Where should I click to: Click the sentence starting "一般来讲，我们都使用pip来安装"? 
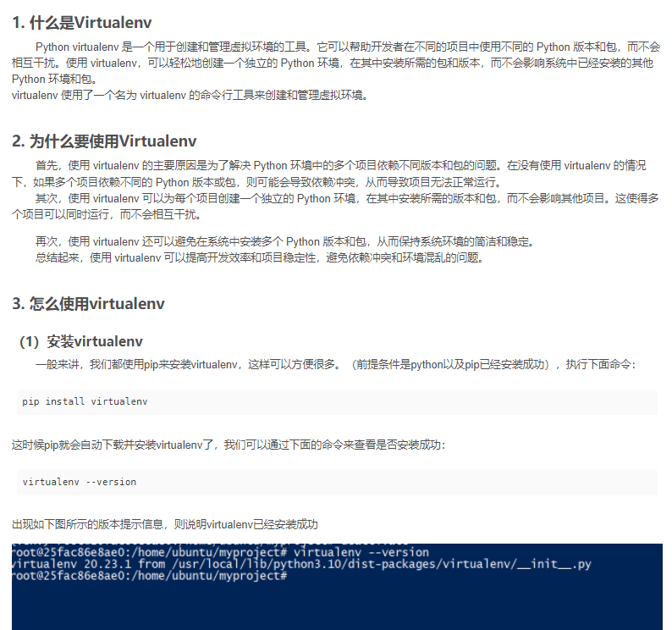[336, 364]
